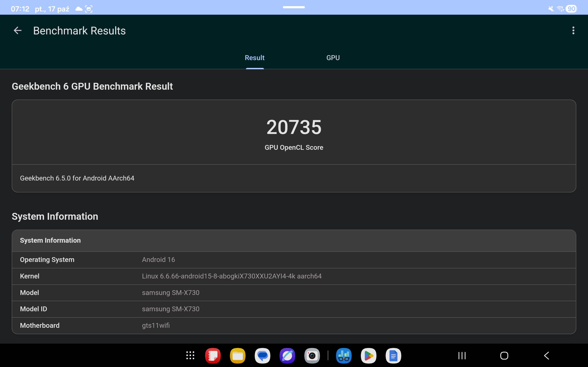Open Geekbench from taskbar recents

point(344,356)
